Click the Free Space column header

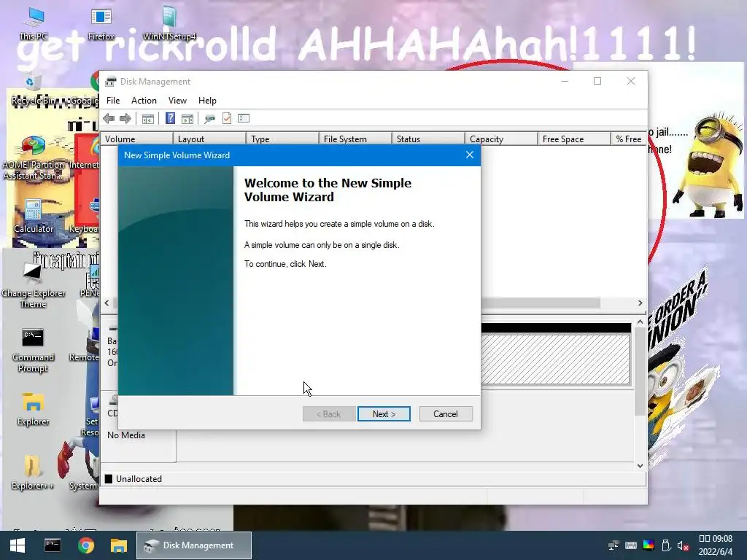[574, 139]
